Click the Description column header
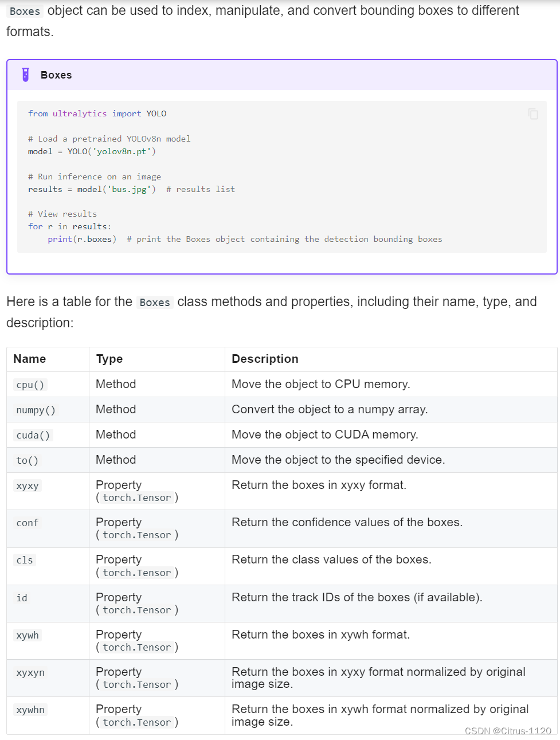Viewport: 560px width, 740px height. click(x=265, y=359)
